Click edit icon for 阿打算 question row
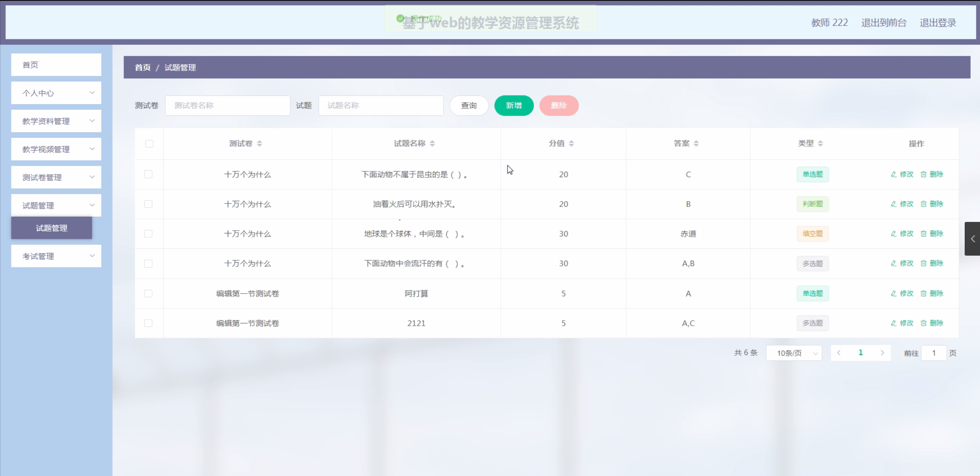980x476 pixels. pyautogui.click(x=894, y=294)
